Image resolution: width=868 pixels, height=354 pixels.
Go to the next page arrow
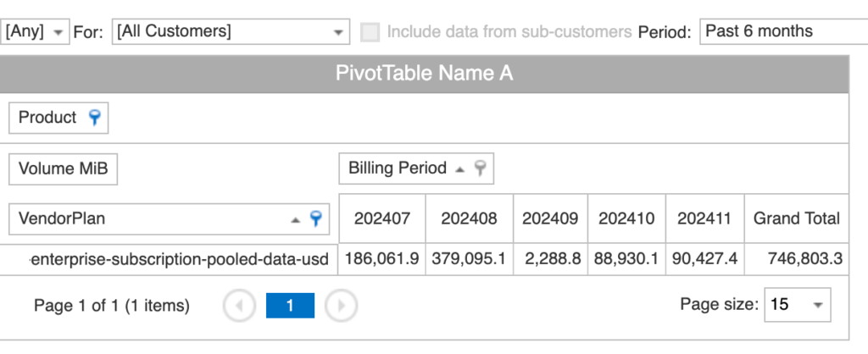pos(341,306)
